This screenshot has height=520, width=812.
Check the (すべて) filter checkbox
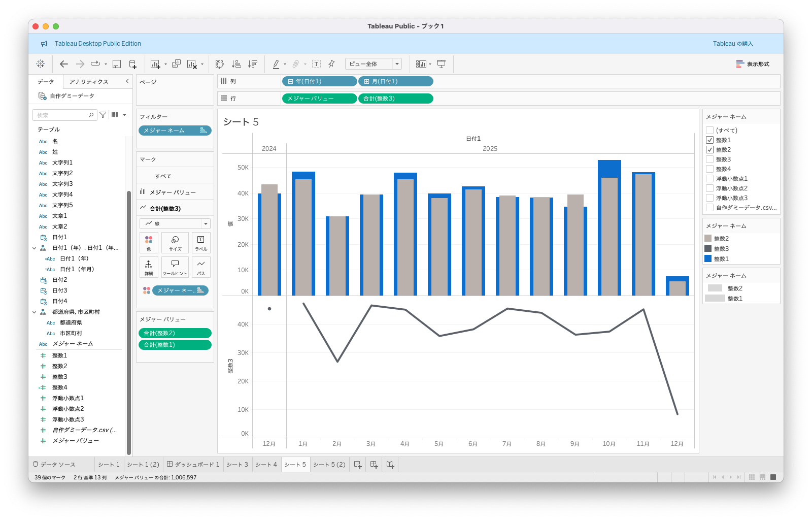(709, 131)
